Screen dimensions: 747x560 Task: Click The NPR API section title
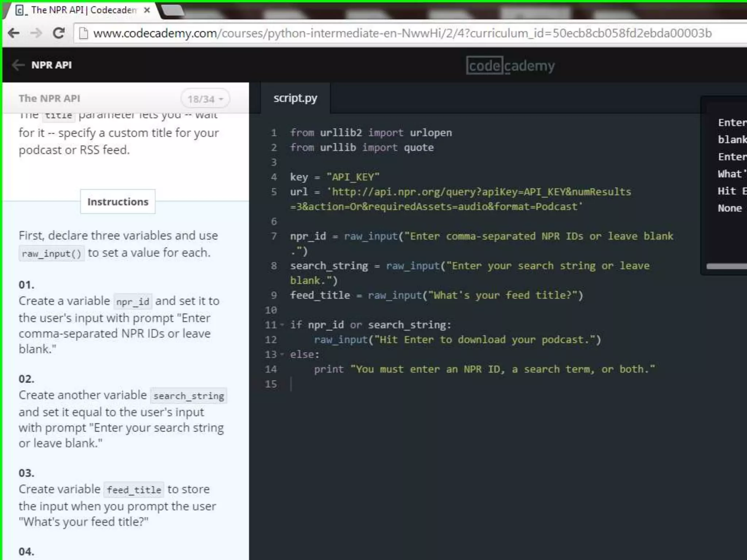pos(49,98)
